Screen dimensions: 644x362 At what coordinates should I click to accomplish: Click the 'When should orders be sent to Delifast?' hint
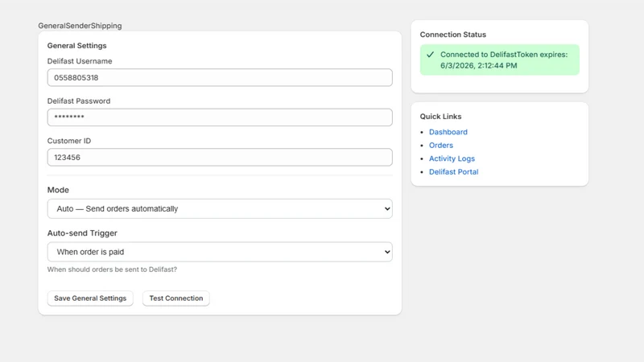point(112,269)
